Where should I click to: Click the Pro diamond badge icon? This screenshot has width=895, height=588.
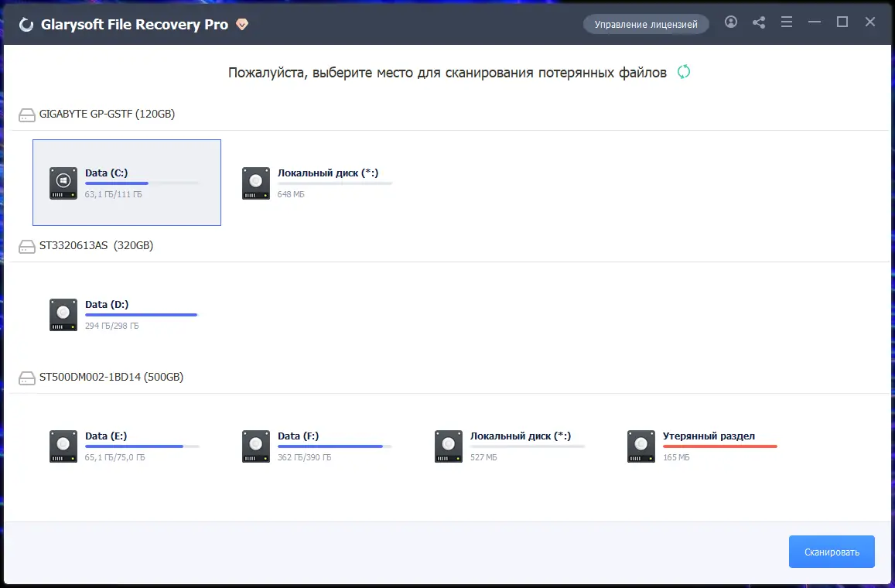coord(242,25)
